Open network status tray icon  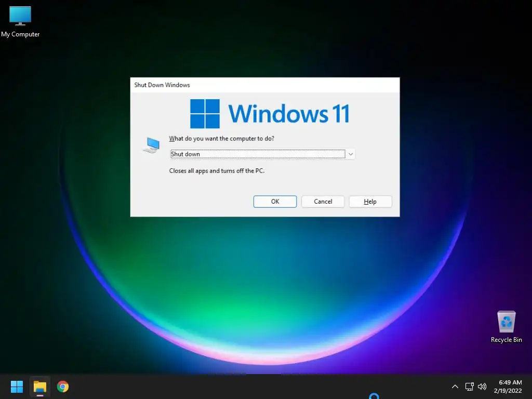click(x=469, y=387)
